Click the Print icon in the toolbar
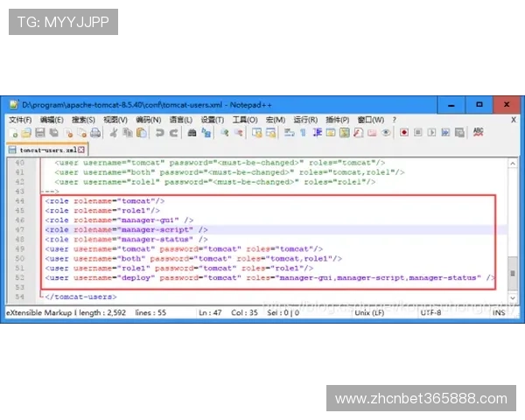This screenshot has height=420, width=525. 94,133
